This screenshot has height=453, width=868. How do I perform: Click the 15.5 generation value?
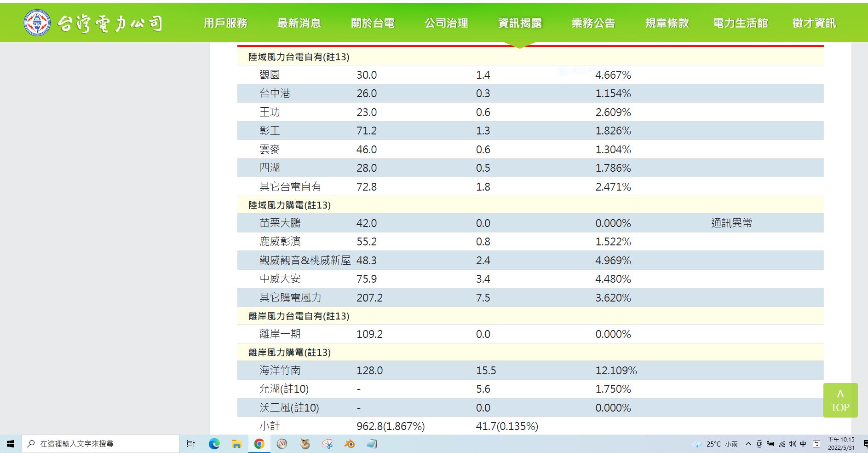[x=486, y=370]
